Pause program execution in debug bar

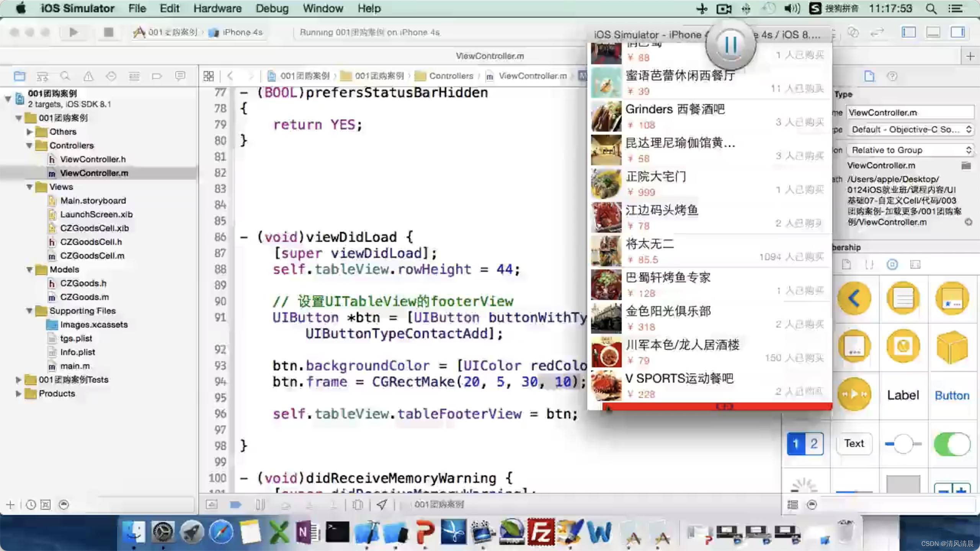click(x=260, y=505)
